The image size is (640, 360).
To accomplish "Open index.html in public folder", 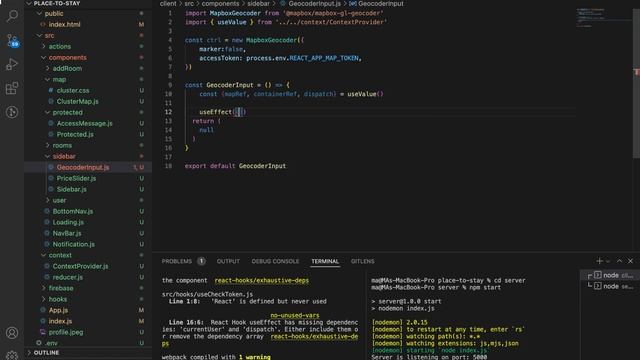I will [64, 24].
